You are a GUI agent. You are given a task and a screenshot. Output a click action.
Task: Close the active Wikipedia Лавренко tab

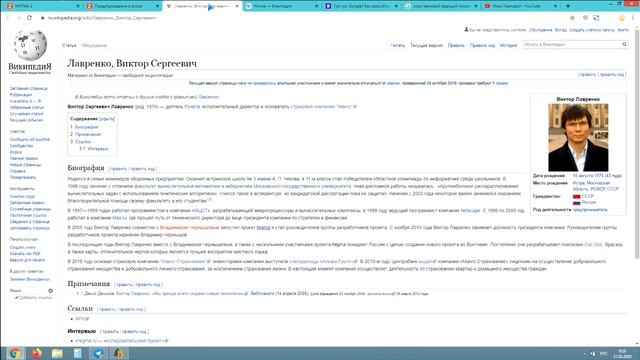pos(237,6)
